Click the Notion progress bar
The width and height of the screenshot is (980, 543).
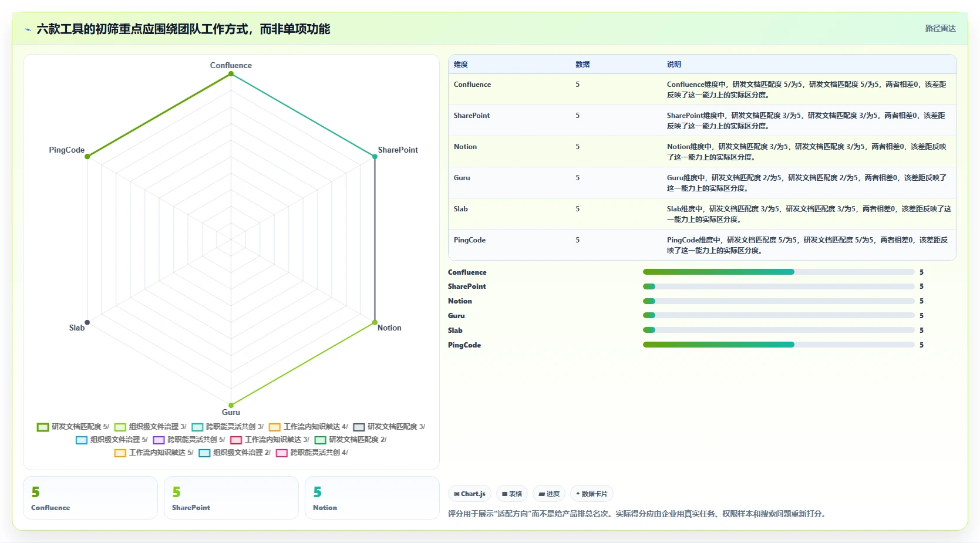(779, 301)
